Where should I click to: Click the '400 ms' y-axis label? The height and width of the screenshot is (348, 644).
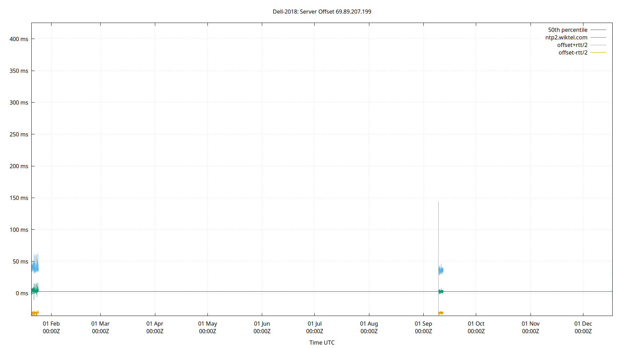click(19, 39)
